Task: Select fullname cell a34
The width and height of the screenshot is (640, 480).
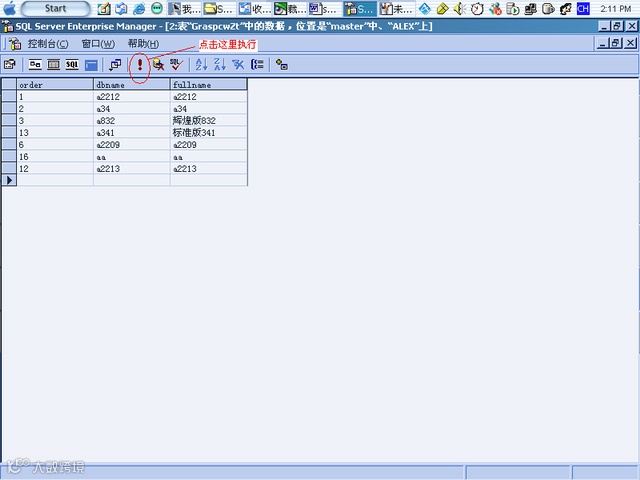Action: [x=208, y=109]
